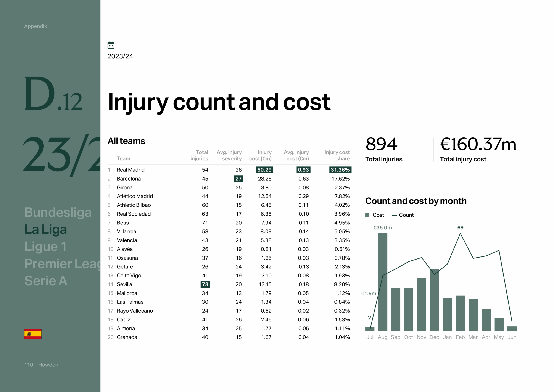Click the Spanish flag icon
This screenshot has width=554, height=392.
[x=33, y=334]
